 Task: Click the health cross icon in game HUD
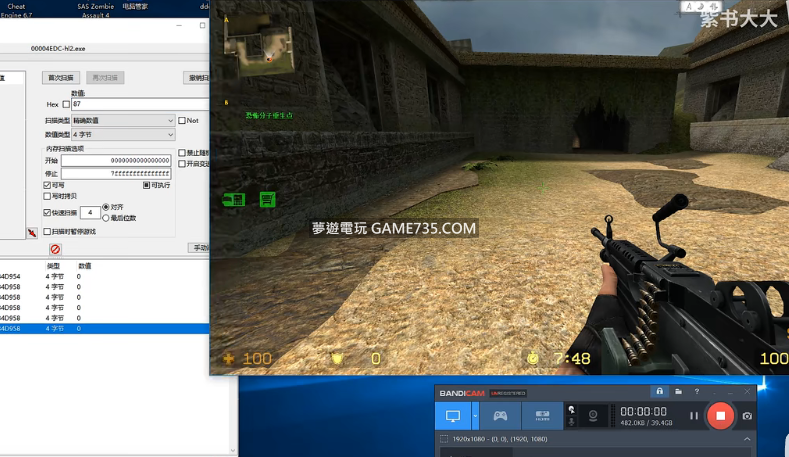pos(229,358)
